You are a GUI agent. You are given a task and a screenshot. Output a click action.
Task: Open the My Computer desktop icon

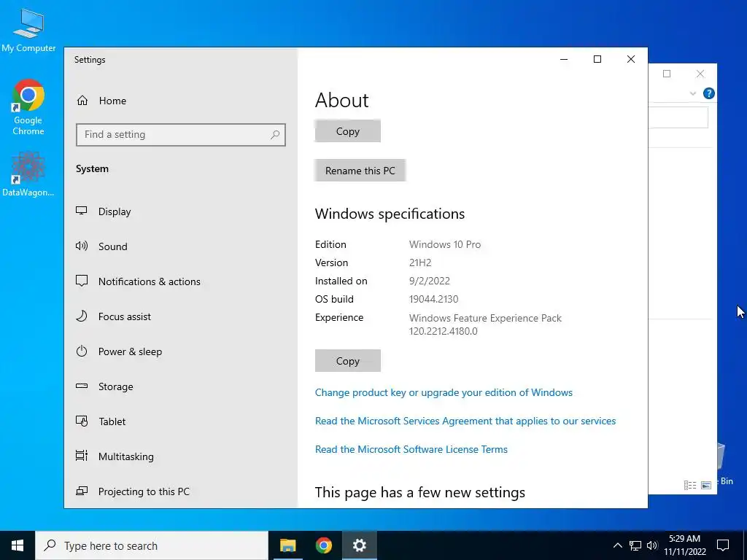pos(28,29)
